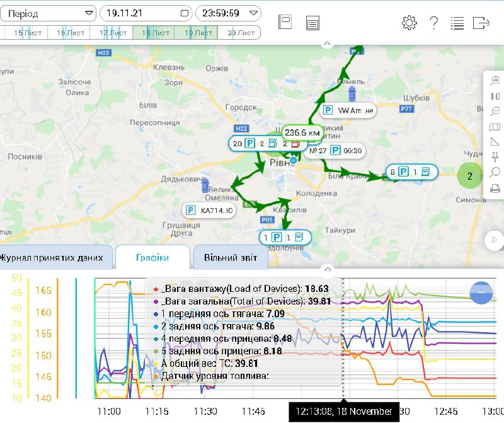Select 16 Лист on the date strip

pos(70,33)
